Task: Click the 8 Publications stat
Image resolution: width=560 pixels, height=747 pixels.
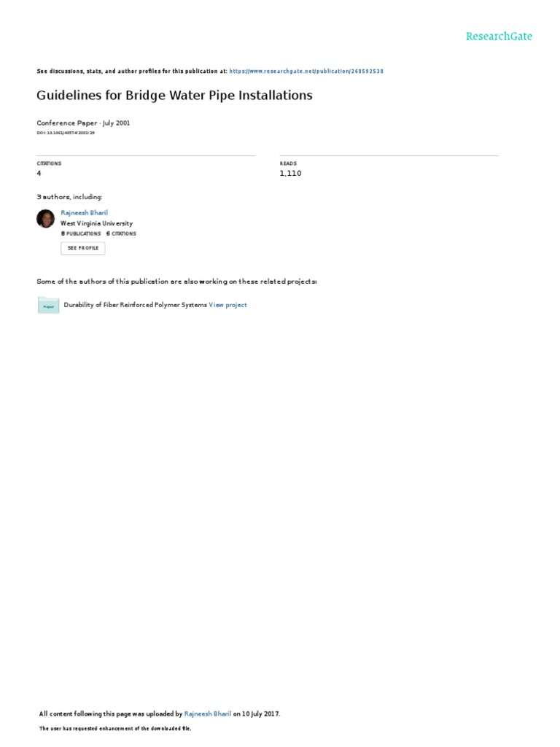Action: pos(81,234)
